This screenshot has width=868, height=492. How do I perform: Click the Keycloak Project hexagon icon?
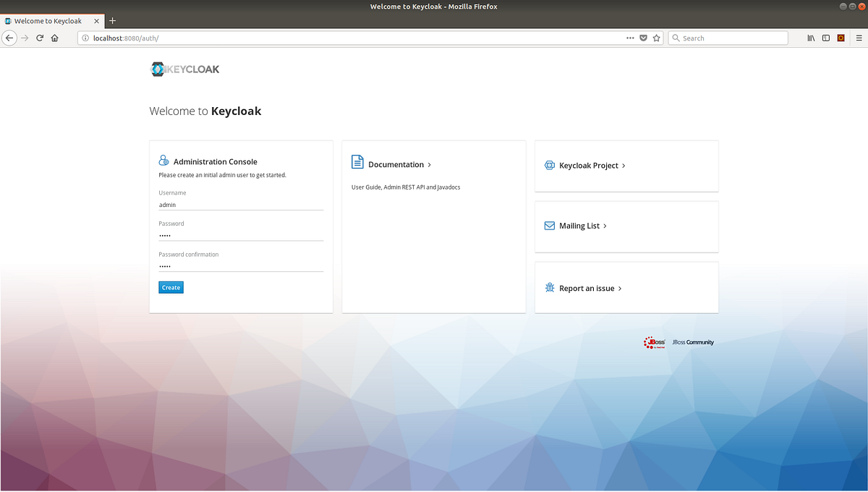coord(549,165)
